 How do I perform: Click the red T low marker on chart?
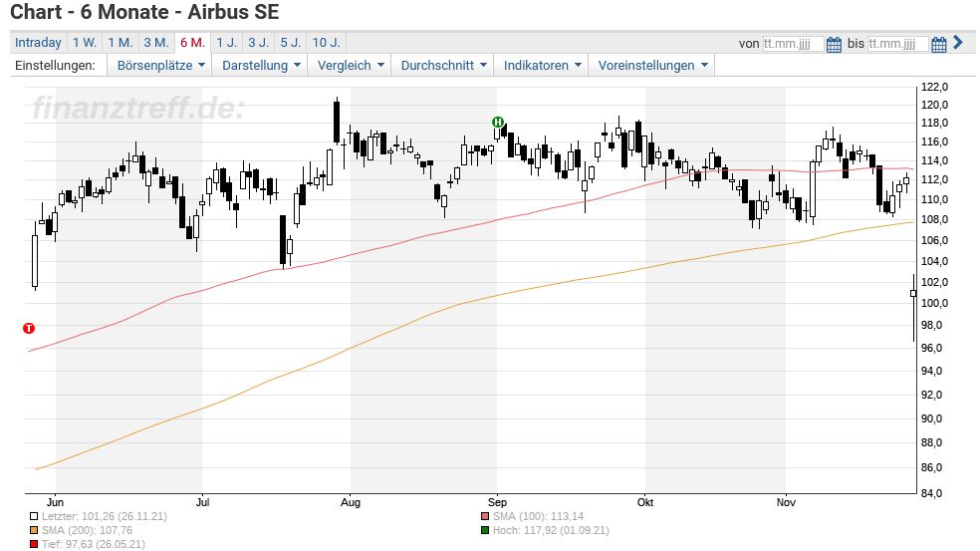[x=29, y=329]
